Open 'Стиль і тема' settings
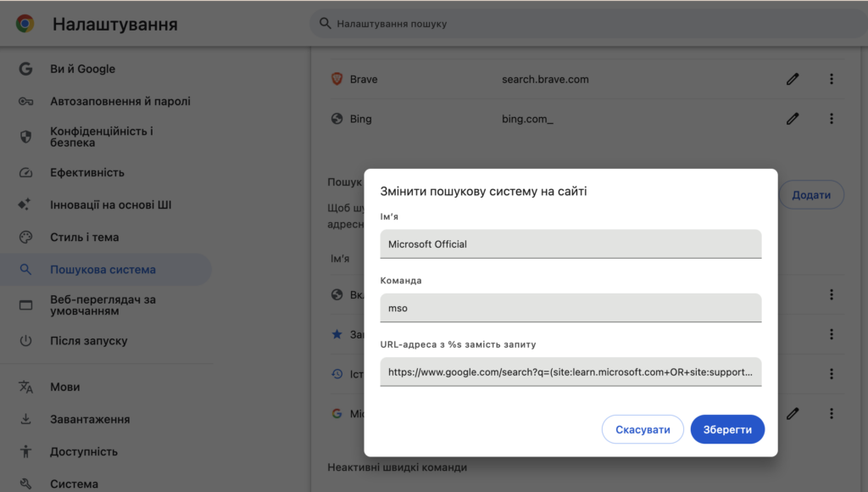The height and width of the screenshot is (492, 868). (84, 238)
